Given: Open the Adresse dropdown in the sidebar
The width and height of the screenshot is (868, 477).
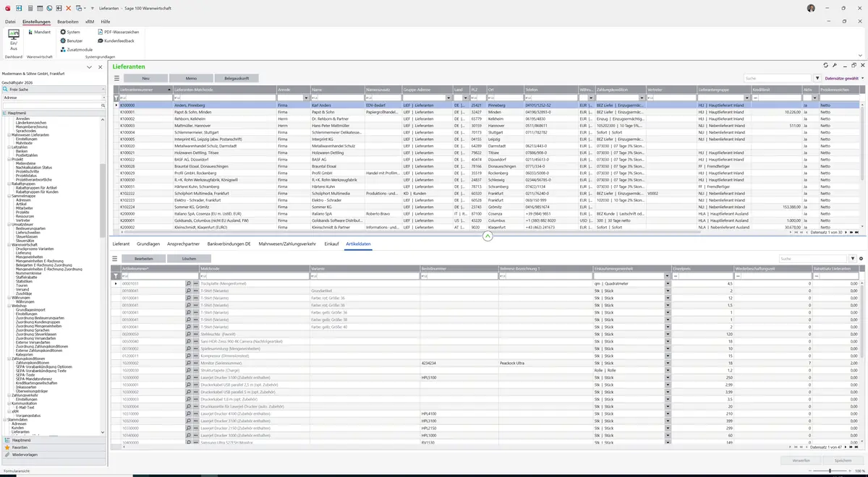Looking at the screenshot, I should [103, 98].
